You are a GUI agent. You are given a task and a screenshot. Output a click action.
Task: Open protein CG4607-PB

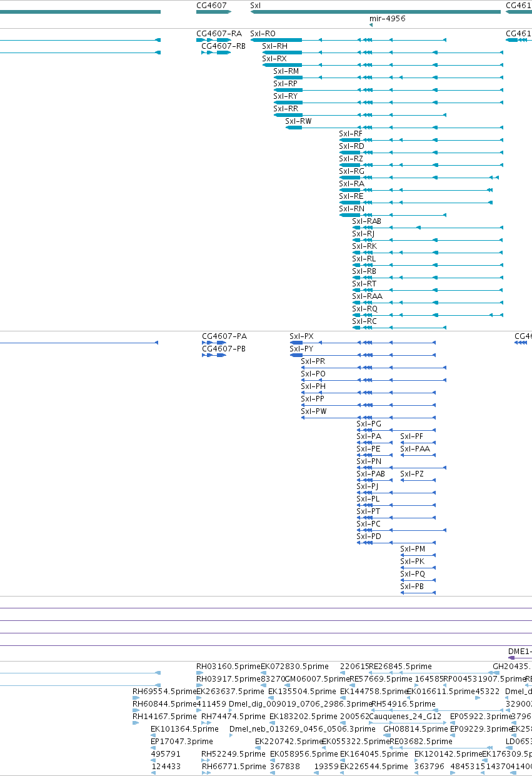(x=224, y=349)
